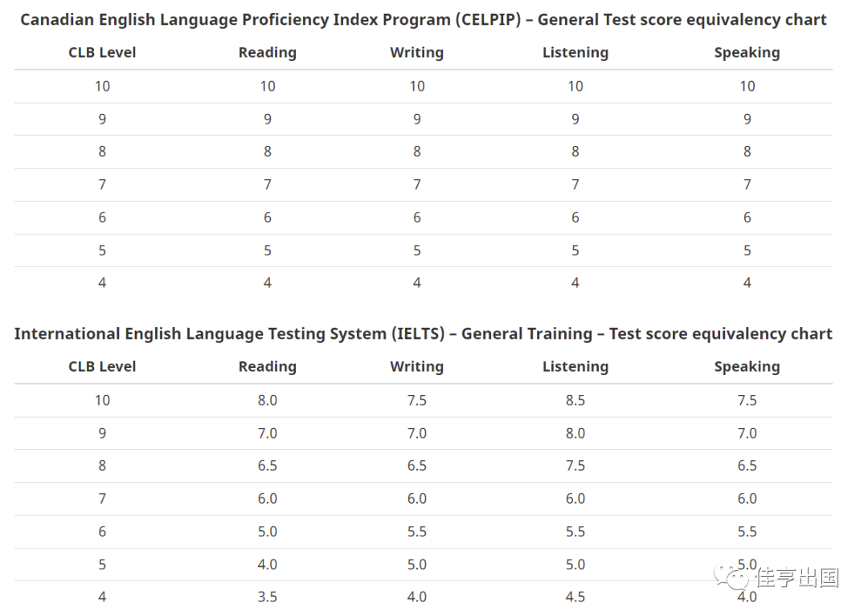
Task: Click the IELTS General Training equivalency chart title
Action: [424, 334]
